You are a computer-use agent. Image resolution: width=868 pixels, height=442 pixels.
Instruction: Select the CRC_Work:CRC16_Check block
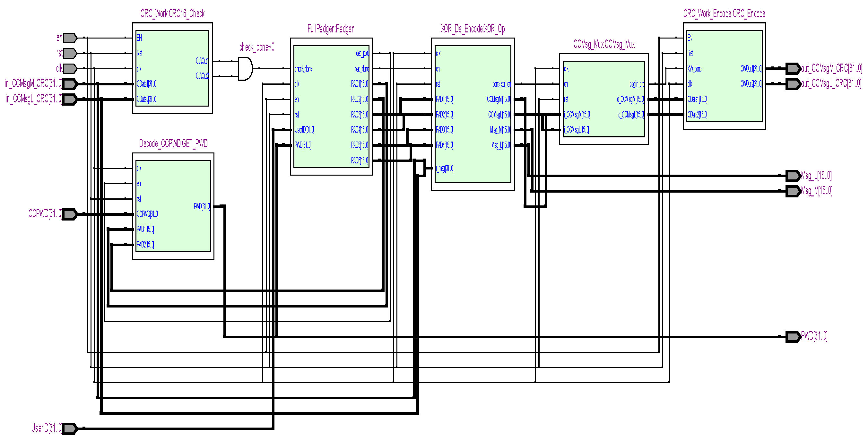click(172, 68)
